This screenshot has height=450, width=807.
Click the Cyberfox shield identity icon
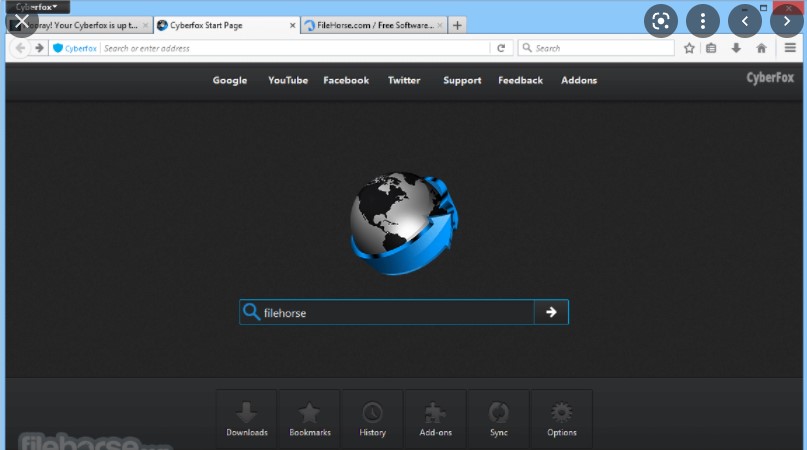pyautogui.click(x=58, y=48)
